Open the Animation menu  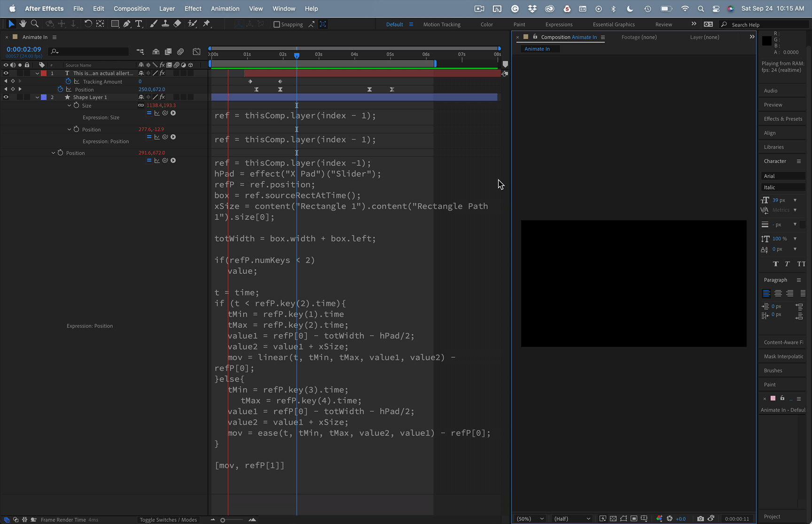225,8
